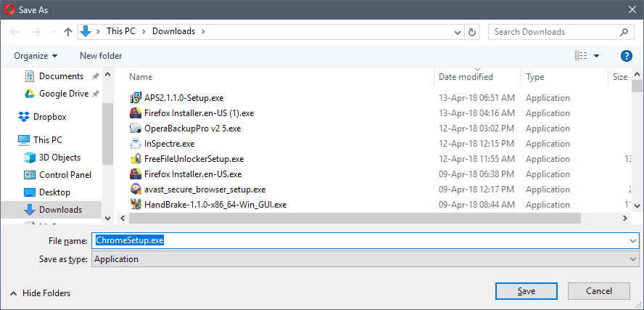Click This PC in the address breadcrumb
The height and width of the screenshot is (310, 644).
tap(120, 31)
